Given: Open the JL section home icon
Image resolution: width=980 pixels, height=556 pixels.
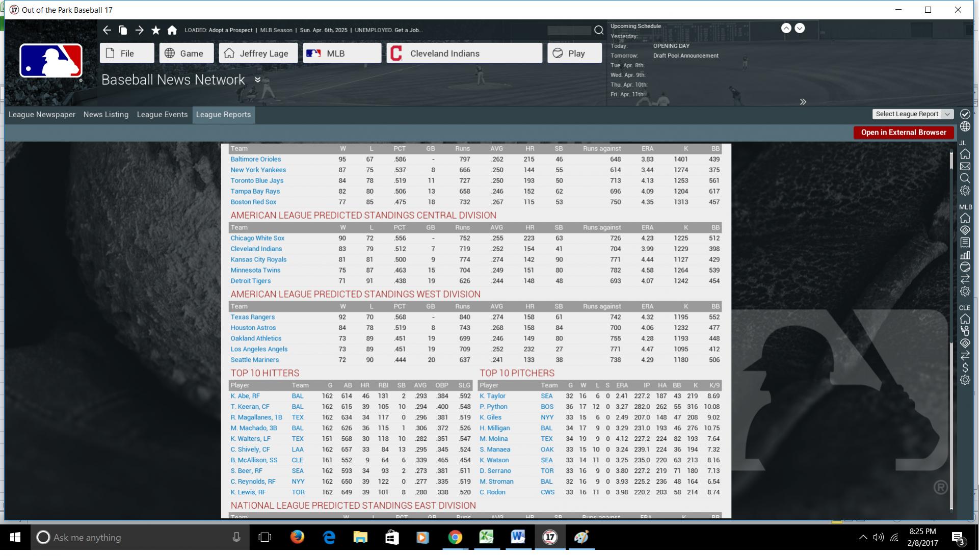Looking at the screenshot, I should [965, 154].
